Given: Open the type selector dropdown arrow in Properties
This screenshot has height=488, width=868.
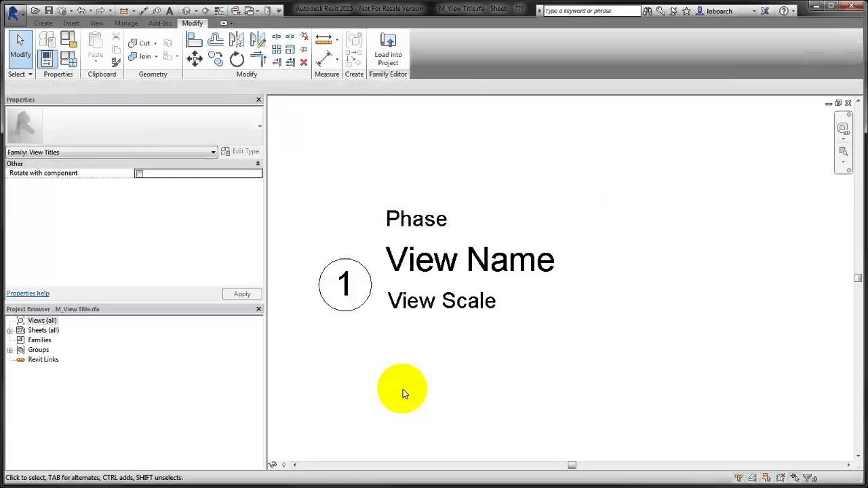Looking at the screenshot, I should (260, 126).
